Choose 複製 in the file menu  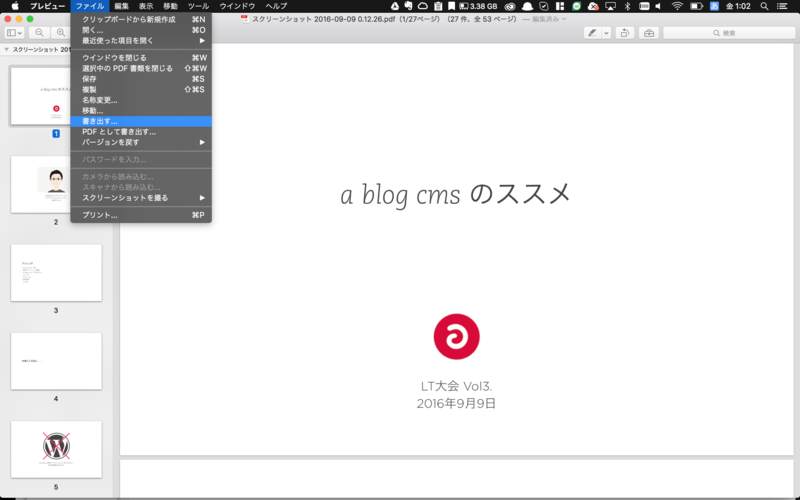(x=141, y=89)
